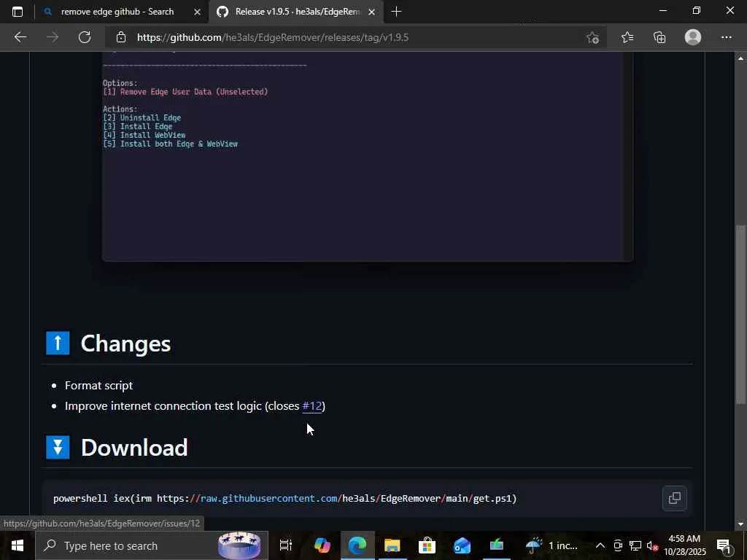Viewport: 747px width, 560px height.
Task: View site information via lock icon
Action: click(121, 37)
